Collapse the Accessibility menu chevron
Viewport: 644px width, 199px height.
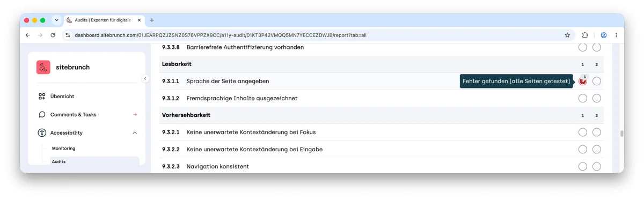click(x=135, y=133)
